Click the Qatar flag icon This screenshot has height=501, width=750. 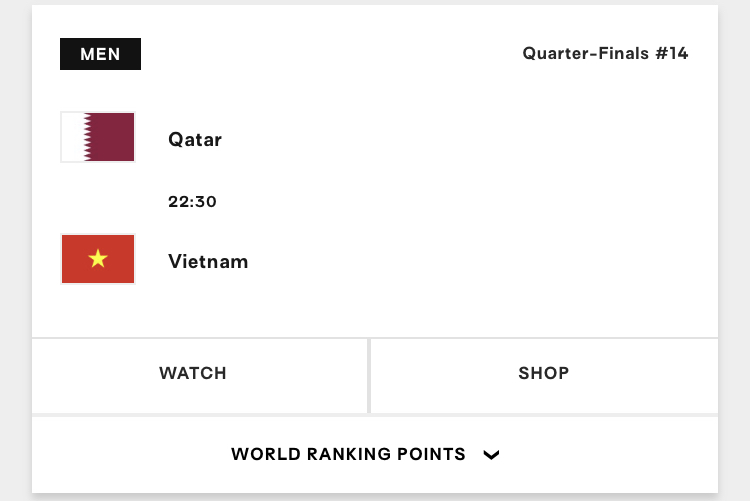(98, 138)
